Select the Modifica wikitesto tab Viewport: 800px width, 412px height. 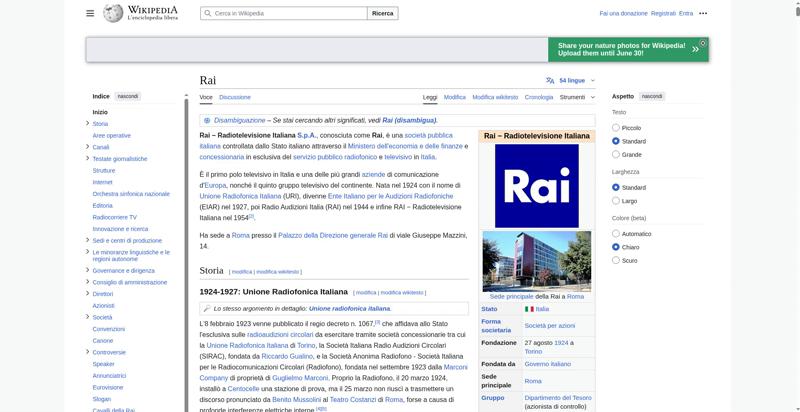point(495,97)
